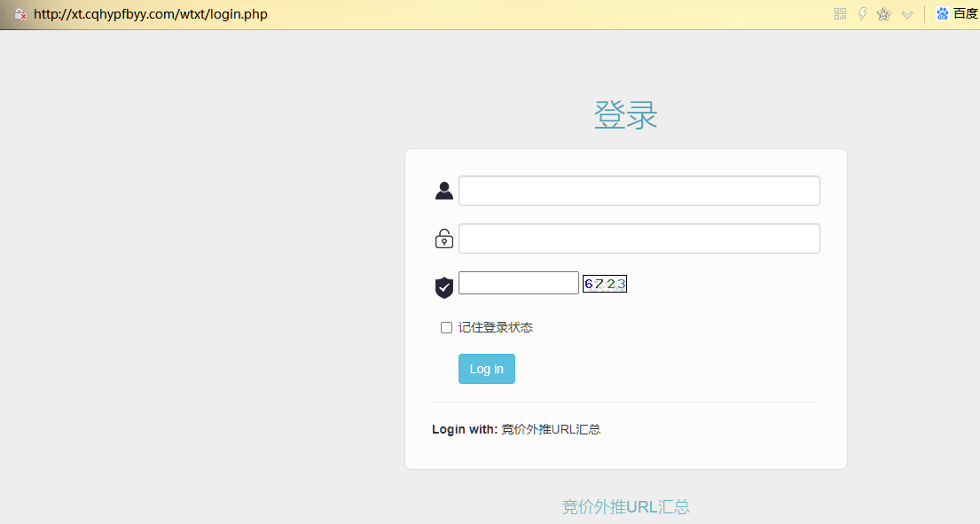This screenshot has height=524, width=980.
Task: Select the 百度 search engine label
Action: tap(965, 14)
